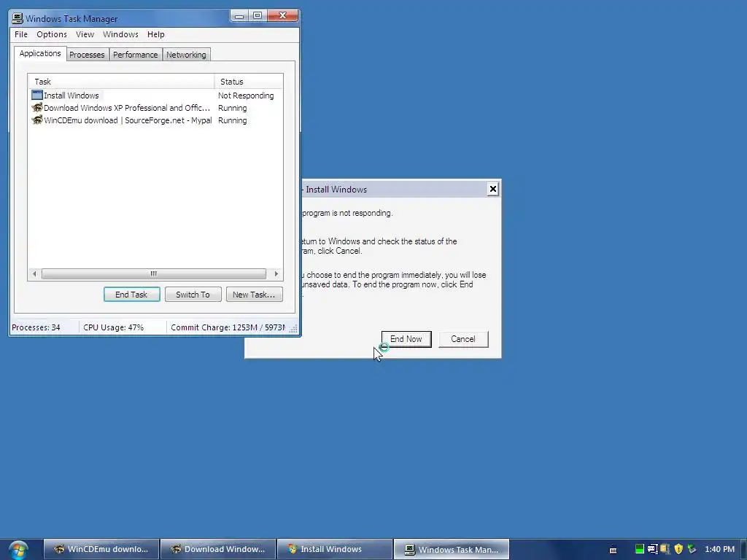The image size is (747, 560).
Task: Minimize the Windows Task Manager window
Action: click(239, 16)
